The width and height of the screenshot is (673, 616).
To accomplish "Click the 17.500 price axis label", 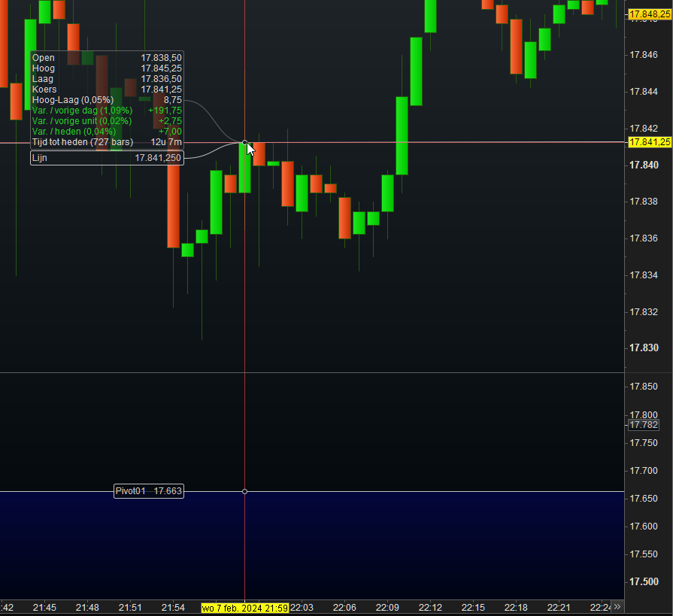I will coord(644,581).
